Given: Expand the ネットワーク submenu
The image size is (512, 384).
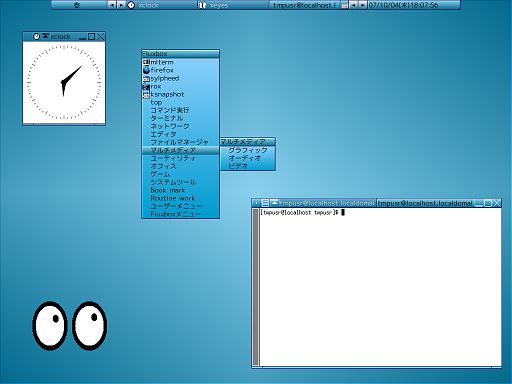Looking at the screenshot, I should 180,126.
